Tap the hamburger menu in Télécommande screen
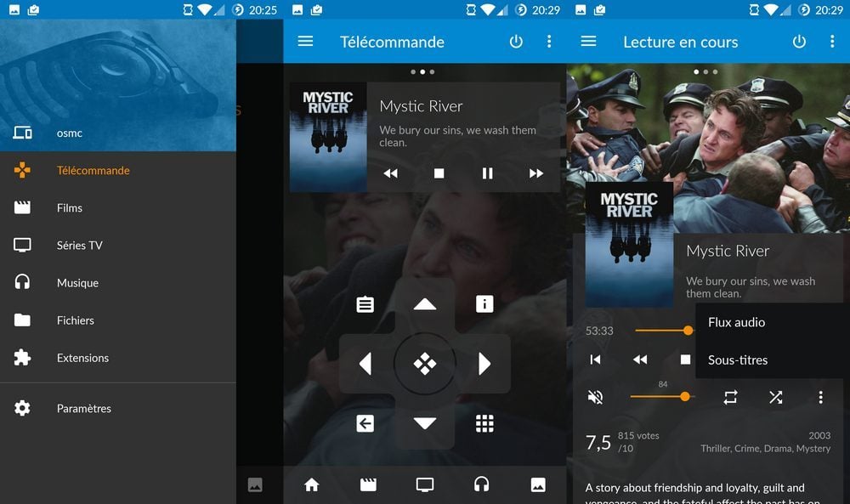Viewport: 850px width, 504px height. [x=305, y=41]
